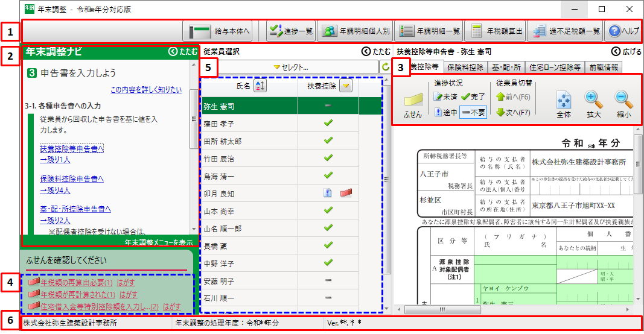Viewport: 644px width, 334px height.
Task: Open 過不足税額一覧 list
Action: [x=565, y=31]
